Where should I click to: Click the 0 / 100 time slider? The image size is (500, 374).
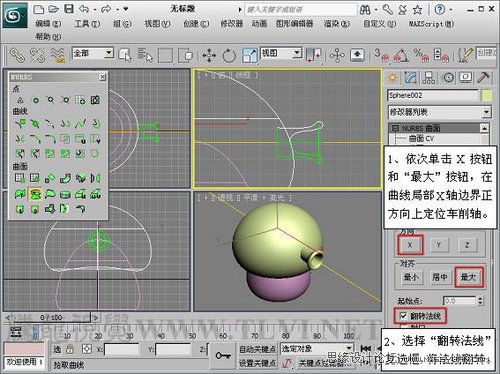click(x=51, y=318)
